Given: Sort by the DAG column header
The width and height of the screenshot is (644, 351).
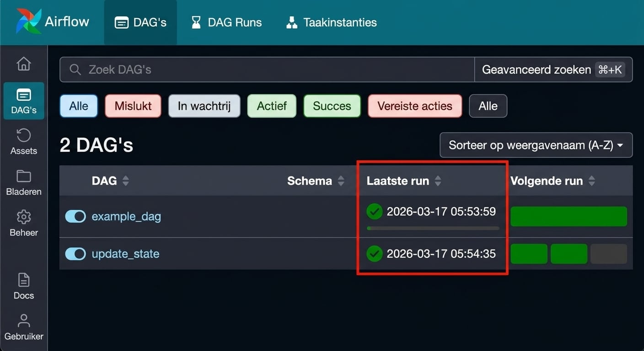Looking at the screenshot, I should coord(110,181).
